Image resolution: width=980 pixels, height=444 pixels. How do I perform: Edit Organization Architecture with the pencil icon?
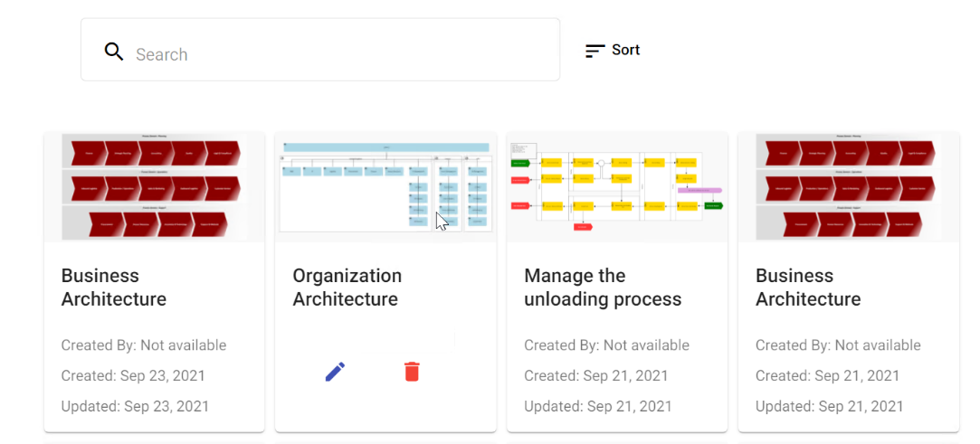(335, 372)
